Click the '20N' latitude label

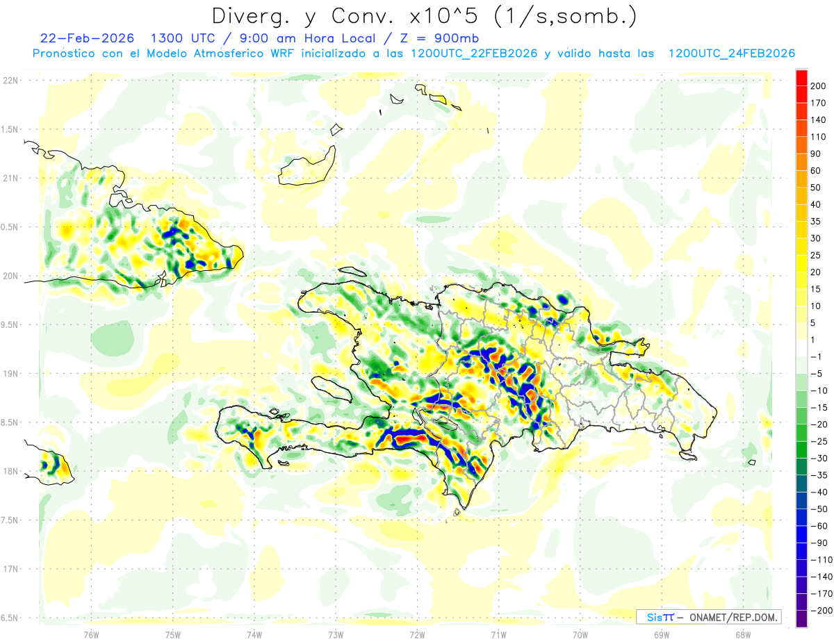[10, 276]
